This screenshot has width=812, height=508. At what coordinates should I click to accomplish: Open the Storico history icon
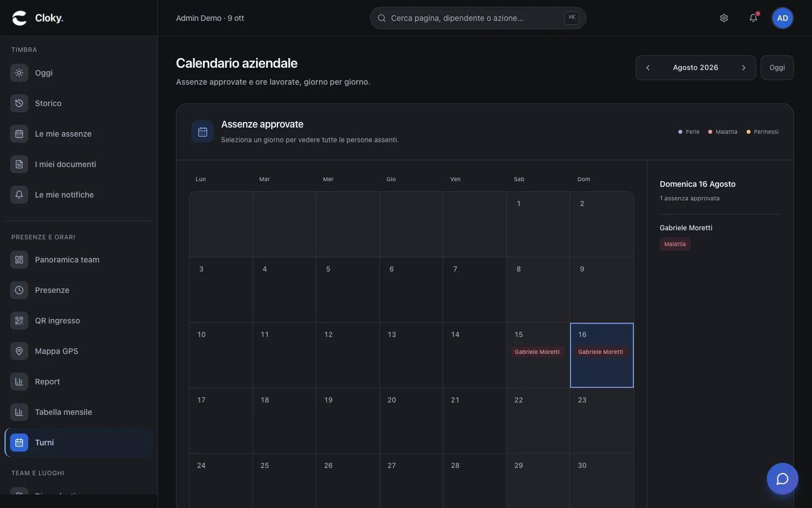point(19,103)
